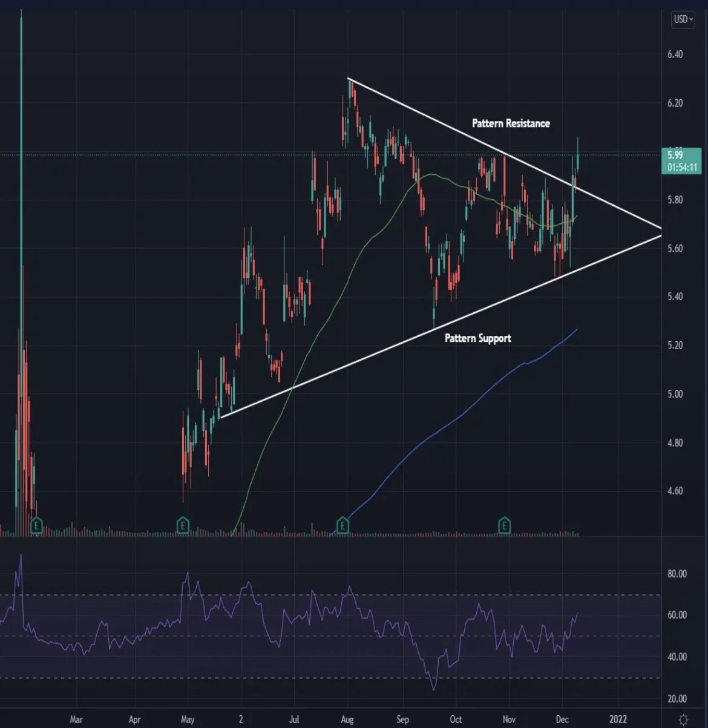Viewport: 708px width, 728px height.
Task: Click the earnings marker near May
Action: click(x=183, y=525)
